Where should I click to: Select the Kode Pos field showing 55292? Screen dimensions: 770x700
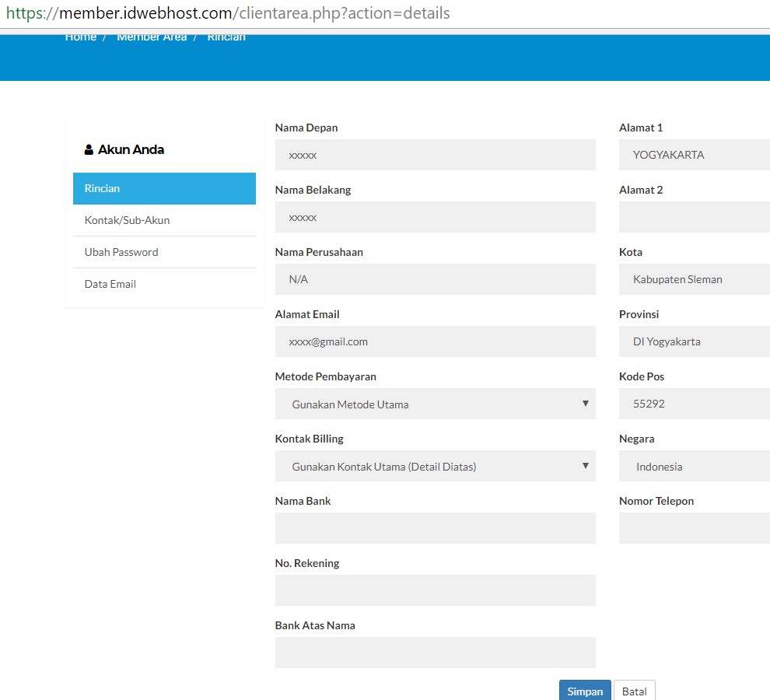[x=694, y=404]
